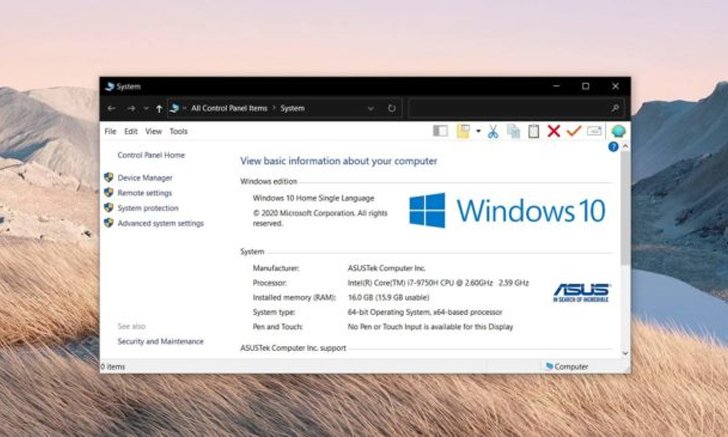Viewport: 728px width, 437px height.
Task: Click the Rename toolbar icon
Action: pos(594,131)
